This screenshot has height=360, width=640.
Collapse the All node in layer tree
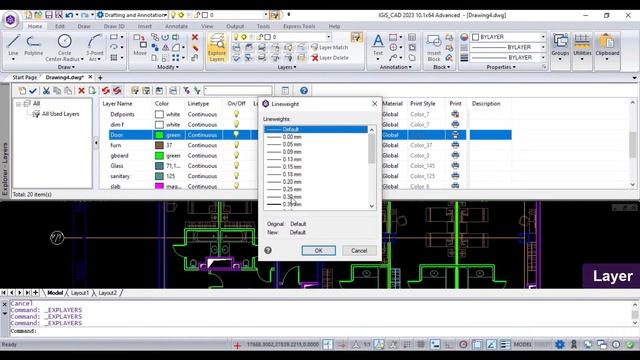click(18, 104)
